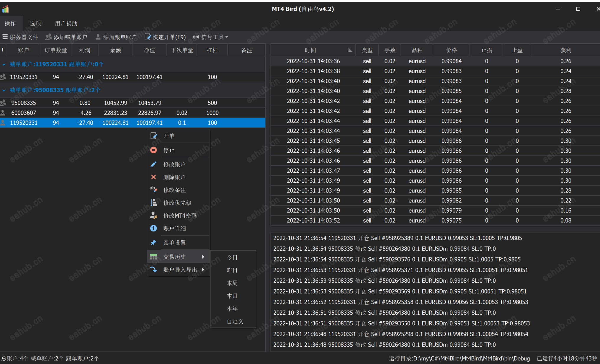Viewport: 600px width, 364px height.
Task: Collapse the 喊单账户:95008335 group
Action: (x=4, y=90)
